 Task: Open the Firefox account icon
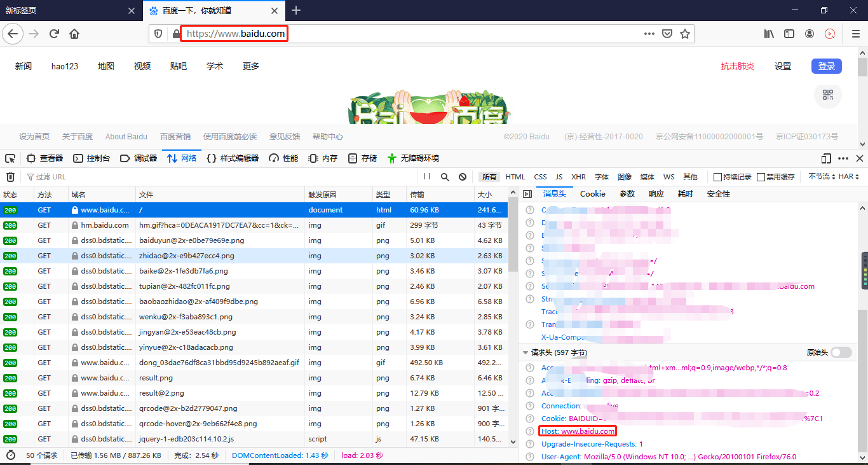810,34
